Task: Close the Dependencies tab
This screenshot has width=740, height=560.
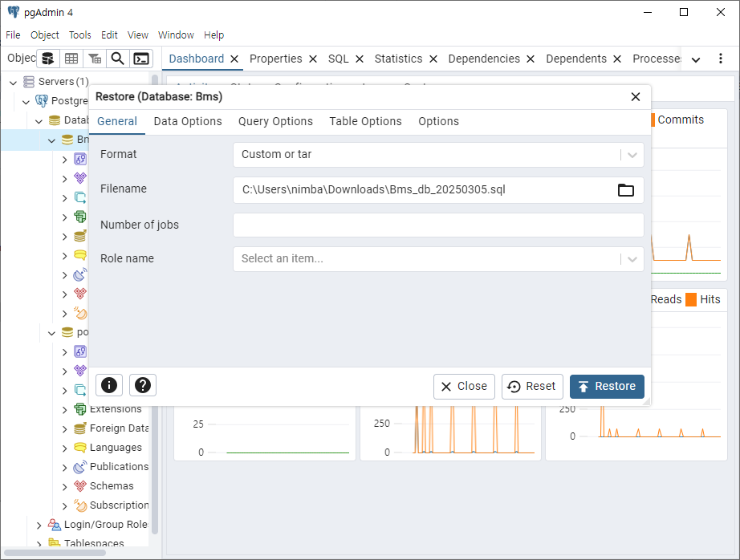Action: (x=531, y=59)
